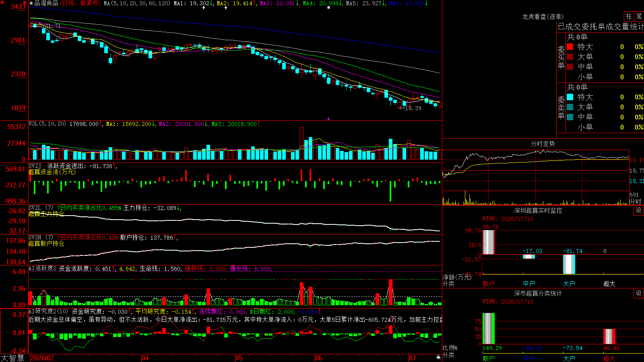Click the teal 委卖 大单 color swatch

coord(570,107)
